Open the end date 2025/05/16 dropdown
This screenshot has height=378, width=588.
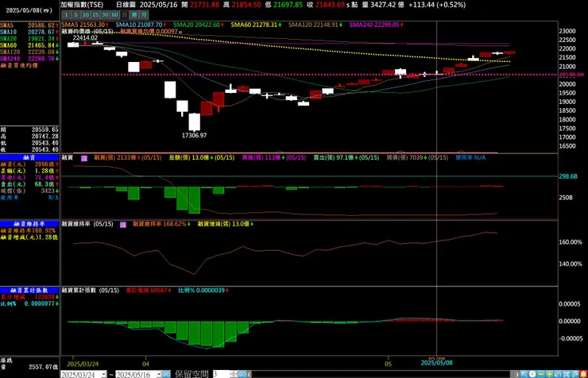pos(159,374)
